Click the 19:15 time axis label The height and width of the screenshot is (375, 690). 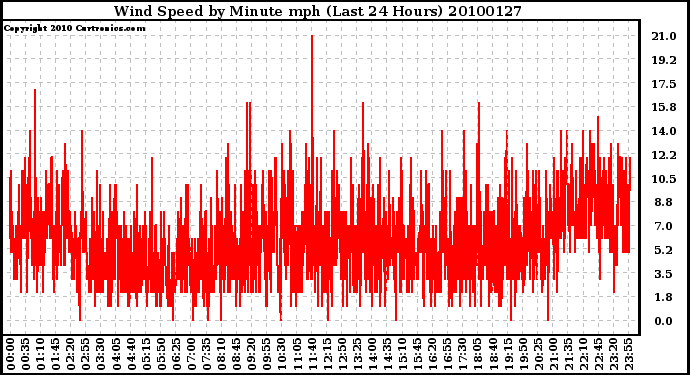(507, 355)
